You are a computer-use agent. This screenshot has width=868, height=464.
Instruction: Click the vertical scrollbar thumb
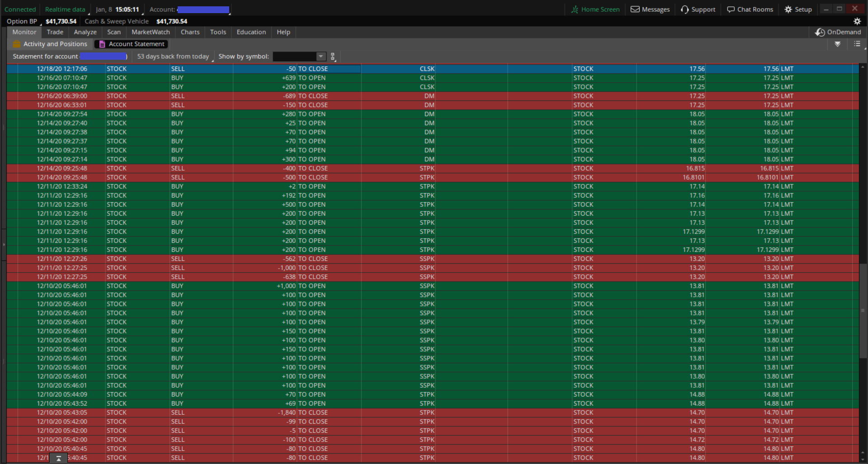(863, 310)
